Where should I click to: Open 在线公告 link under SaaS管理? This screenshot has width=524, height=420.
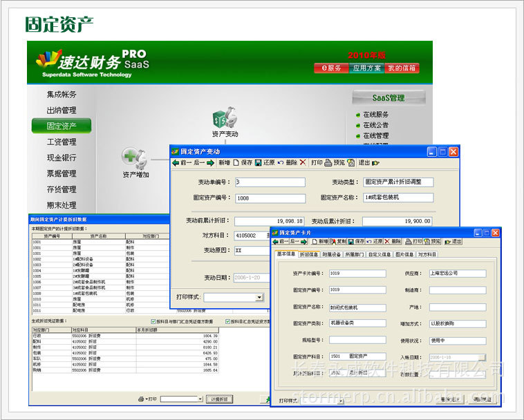[x=375, y=125]
